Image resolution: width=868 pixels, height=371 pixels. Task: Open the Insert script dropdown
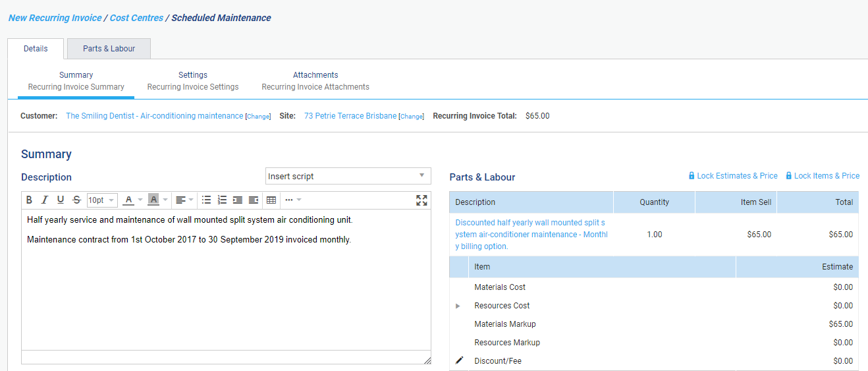[x=348, y=176]
